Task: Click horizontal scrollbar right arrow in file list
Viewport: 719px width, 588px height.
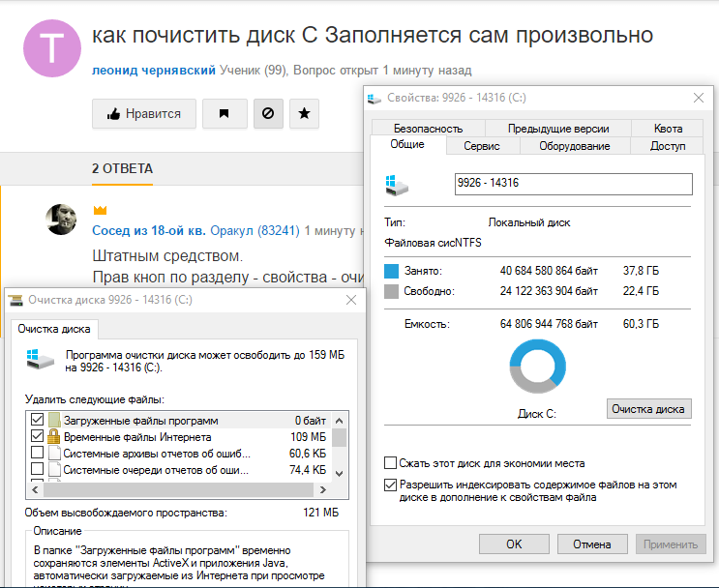Action: [x=323, y=489]
